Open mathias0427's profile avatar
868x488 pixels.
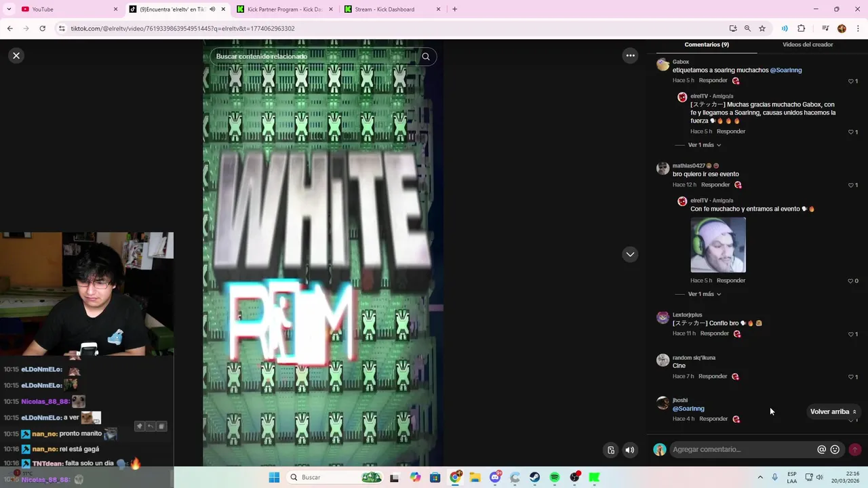tap(663, 169)
